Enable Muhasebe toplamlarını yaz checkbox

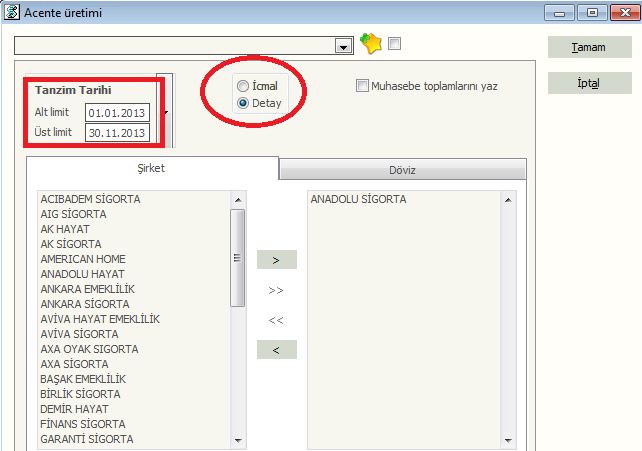pos(362,86)
